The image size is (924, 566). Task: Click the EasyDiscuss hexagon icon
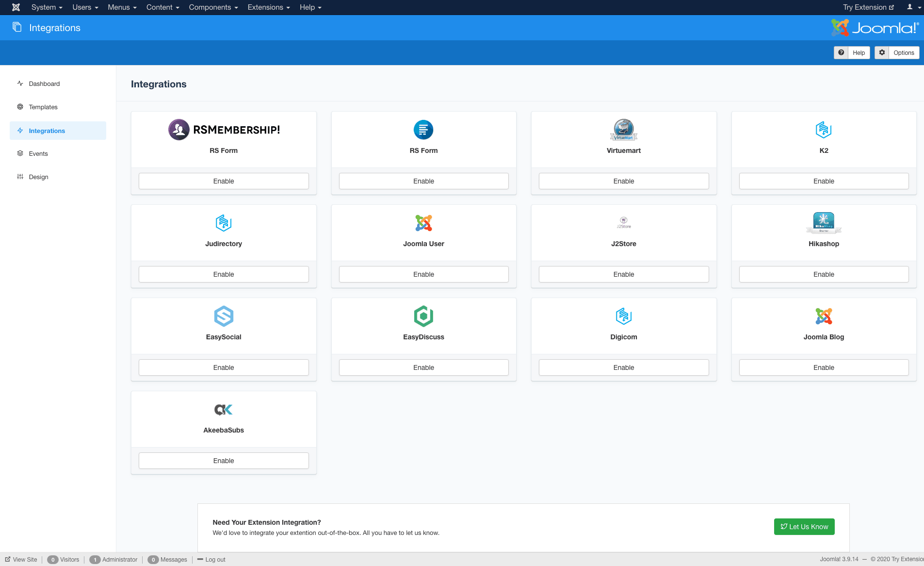(x=423, y=316)
